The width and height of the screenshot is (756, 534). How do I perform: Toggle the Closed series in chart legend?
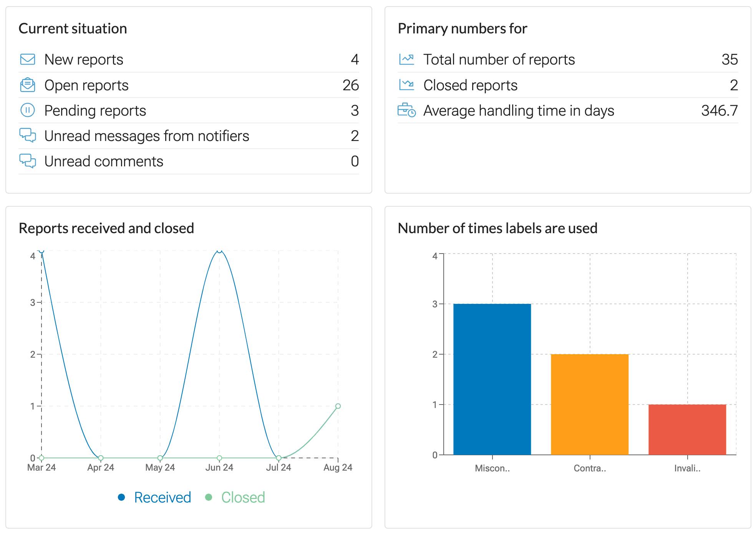(235, 498)
